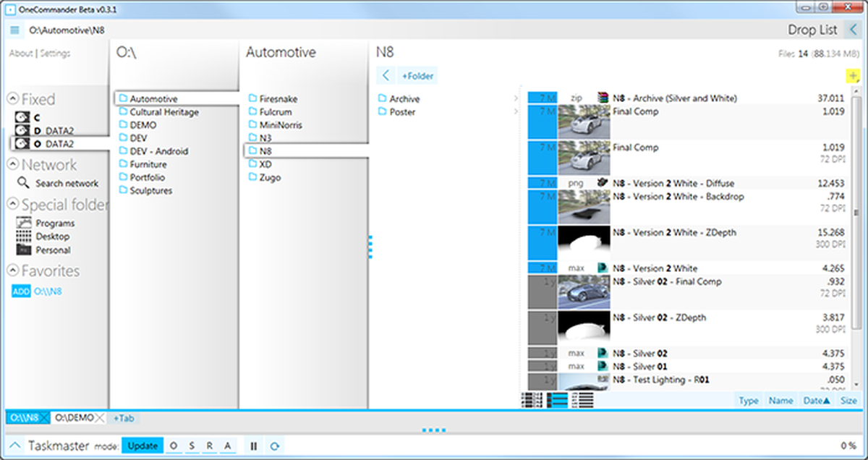The height and width of the screenshot is (460, 868).
Task: Click the N8 - Version 2 White - ZDepth thumbnail
Action: [584, 243]
